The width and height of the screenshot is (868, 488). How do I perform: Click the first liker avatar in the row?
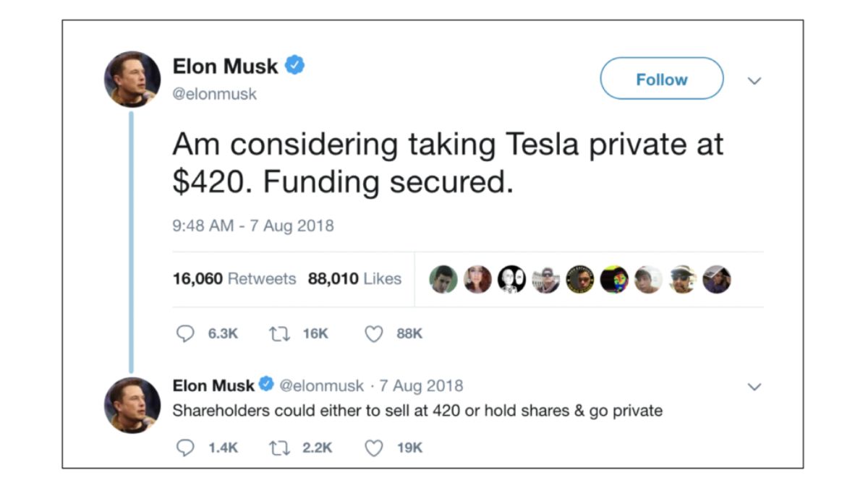tap(443, 279)
